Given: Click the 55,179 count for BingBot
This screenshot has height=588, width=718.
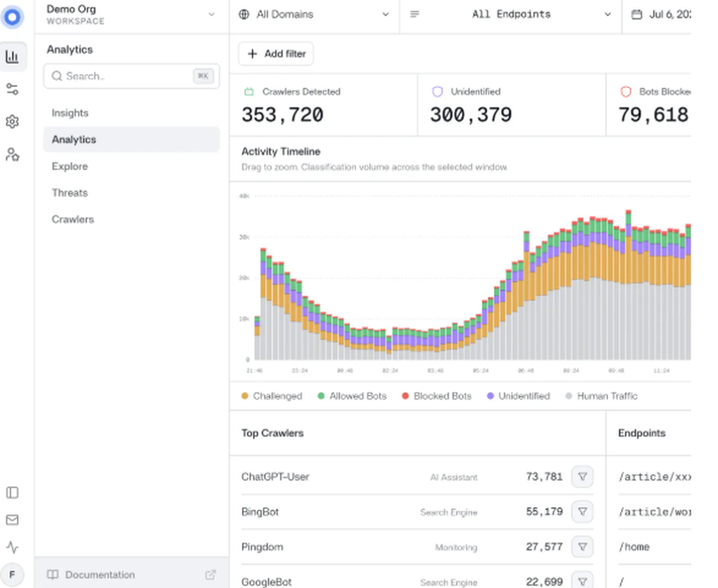Looking at the screenshot, I should click(544, 511).
